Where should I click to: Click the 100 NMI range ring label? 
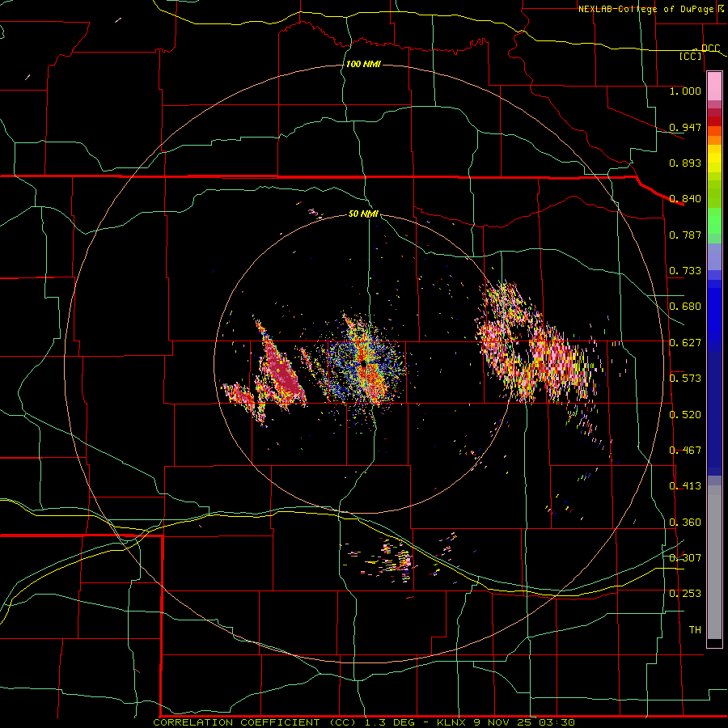363,64
